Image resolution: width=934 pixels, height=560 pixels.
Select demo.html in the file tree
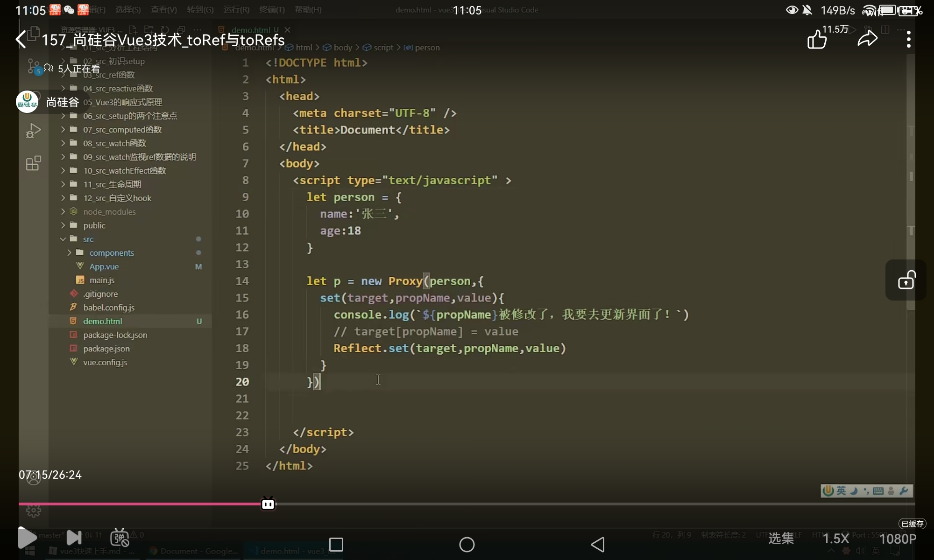click(103, 321)
